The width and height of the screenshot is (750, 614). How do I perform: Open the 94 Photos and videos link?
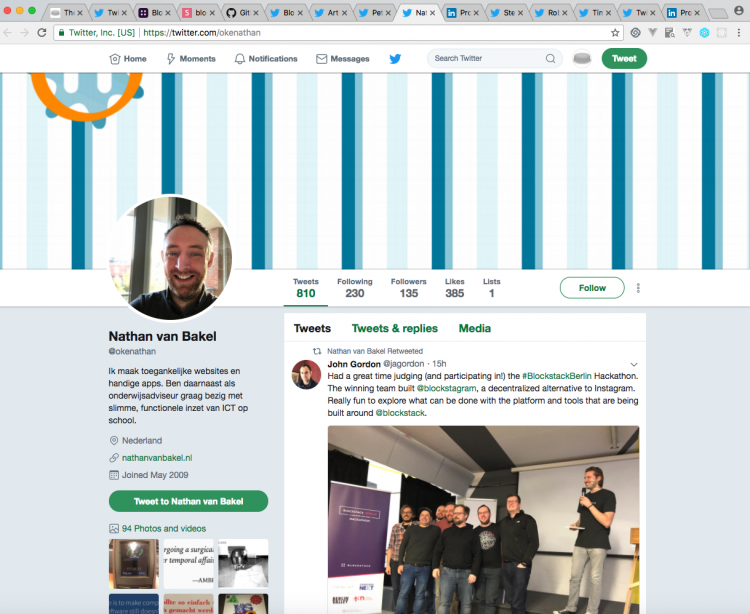(164, 528)
